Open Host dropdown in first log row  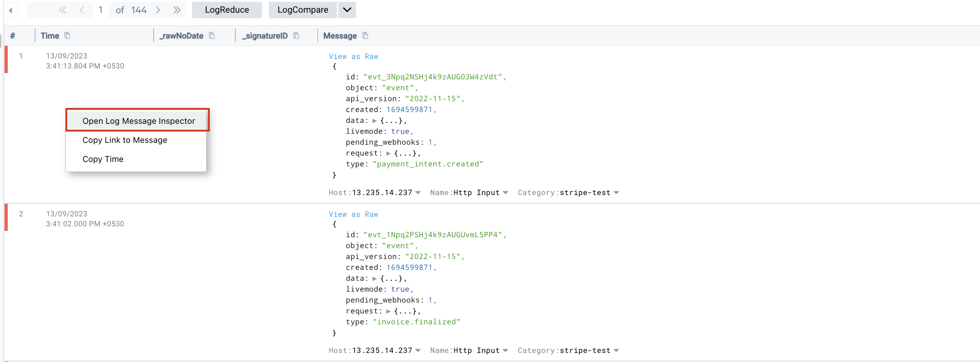tap(418, 193)
